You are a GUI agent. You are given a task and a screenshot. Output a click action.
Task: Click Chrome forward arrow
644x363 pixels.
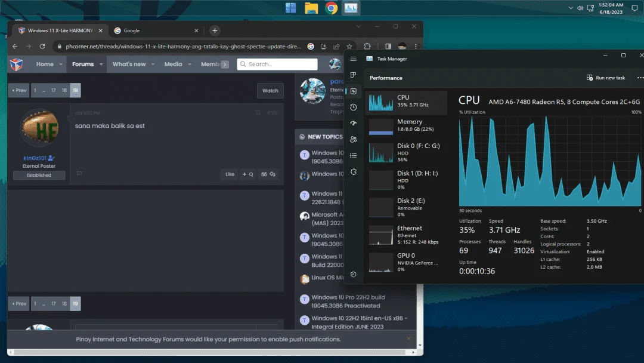click(x=29, y=47)
